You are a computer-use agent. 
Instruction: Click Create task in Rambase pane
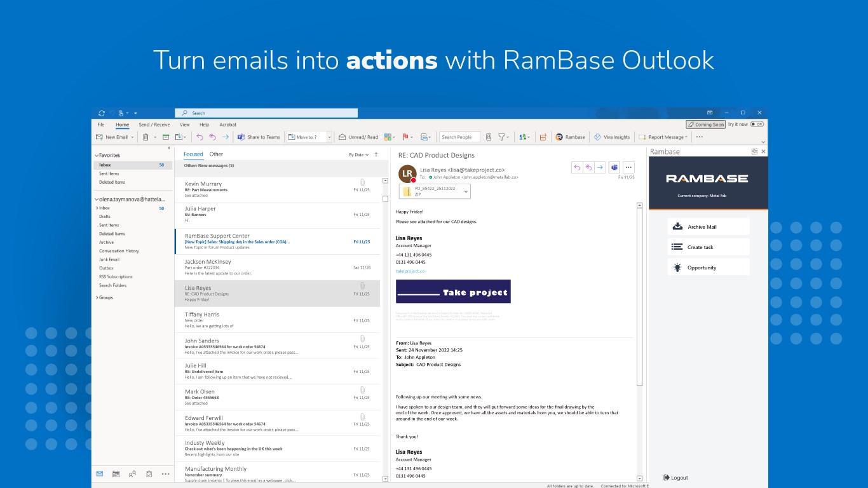(x=709, y=247)
